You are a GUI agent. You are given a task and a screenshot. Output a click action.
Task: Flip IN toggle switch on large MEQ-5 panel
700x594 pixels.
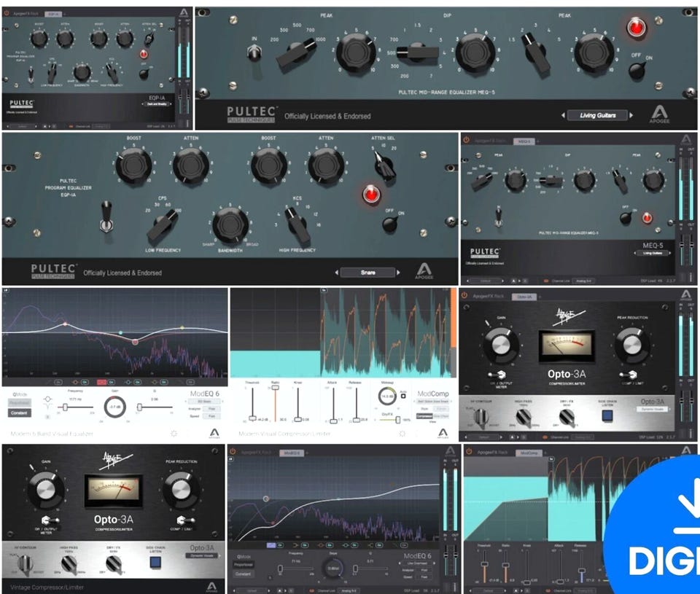tap(254, 53)
